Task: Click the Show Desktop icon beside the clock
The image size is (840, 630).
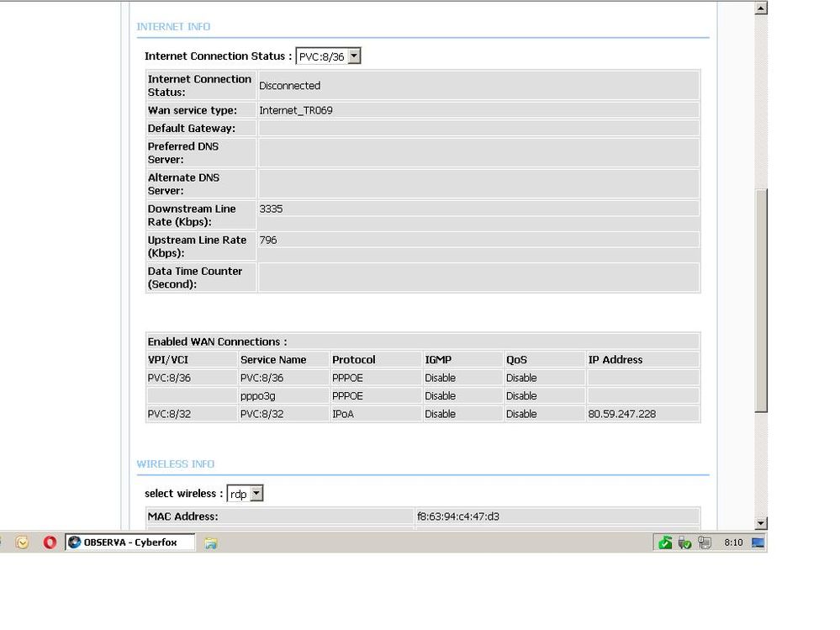Action: [x=758, y=543]
